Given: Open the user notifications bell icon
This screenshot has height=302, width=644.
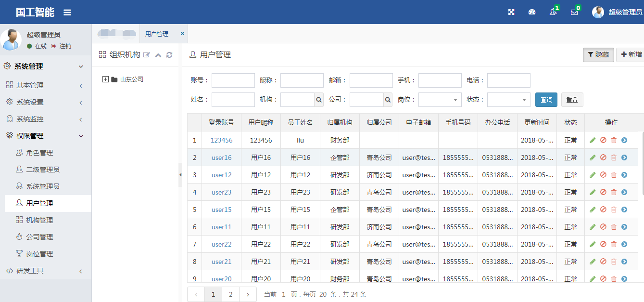Looking at the screenshot, I should pos(553,12).
